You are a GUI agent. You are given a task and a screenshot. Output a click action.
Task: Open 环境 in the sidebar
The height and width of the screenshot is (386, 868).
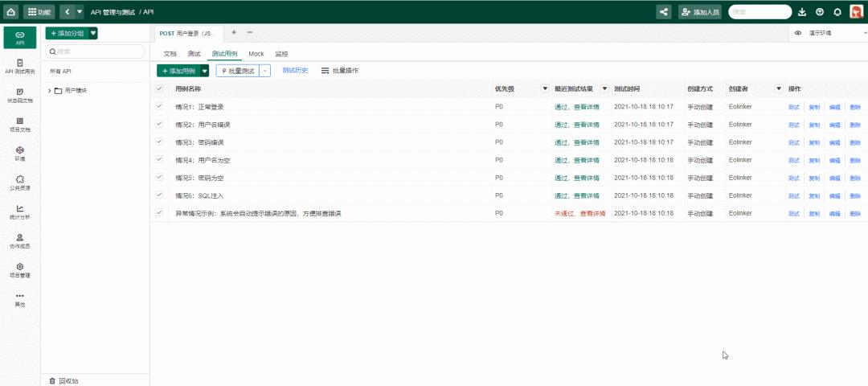click(20, 154)
